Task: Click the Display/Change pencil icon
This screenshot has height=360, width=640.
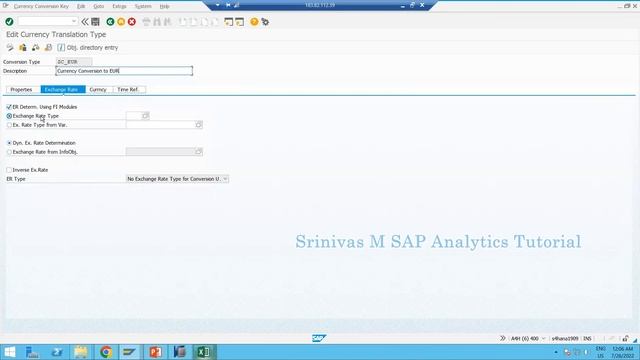Action: (x=10, y=47)
